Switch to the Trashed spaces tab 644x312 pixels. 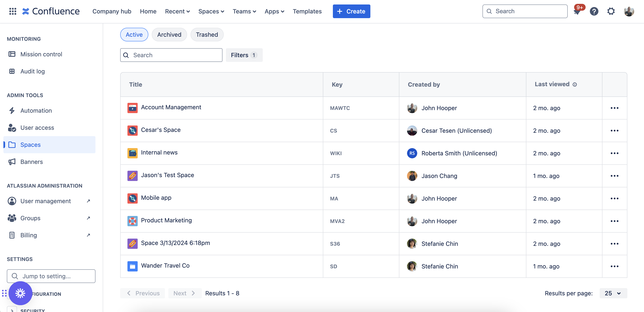(x=207, y=35)
